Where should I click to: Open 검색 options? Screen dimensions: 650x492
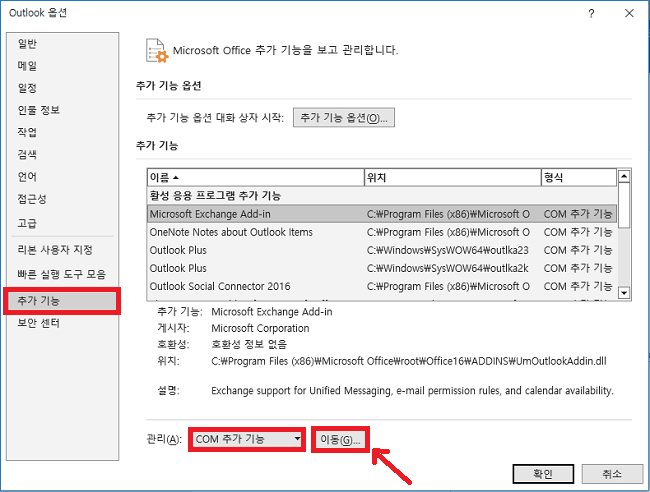click(x=27, y=155)
